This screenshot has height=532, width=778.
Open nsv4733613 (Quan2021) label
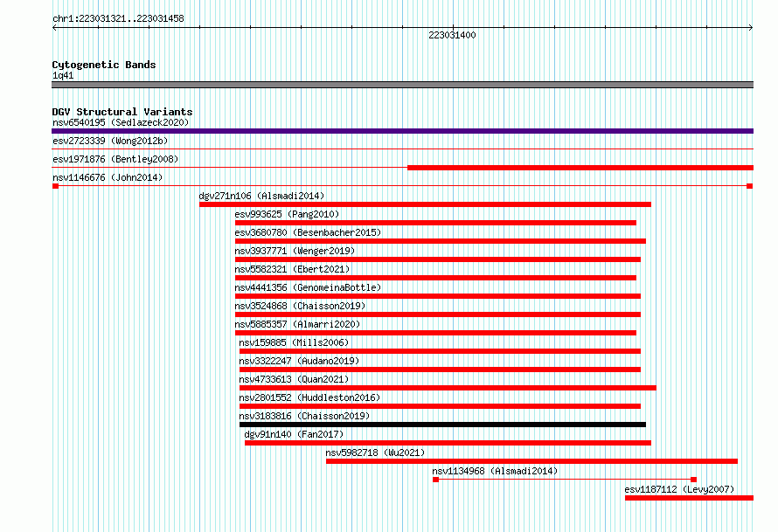(294, 379)
